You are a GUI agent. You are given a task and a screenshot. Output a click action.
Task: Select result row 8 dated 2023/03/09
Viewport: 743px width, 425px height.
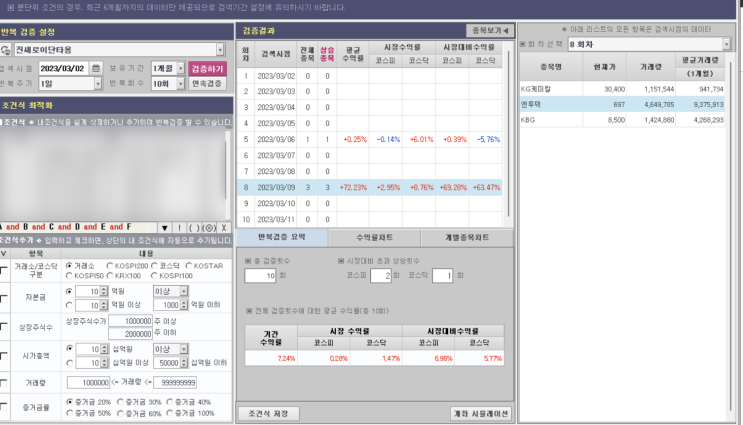pos(369,188)
